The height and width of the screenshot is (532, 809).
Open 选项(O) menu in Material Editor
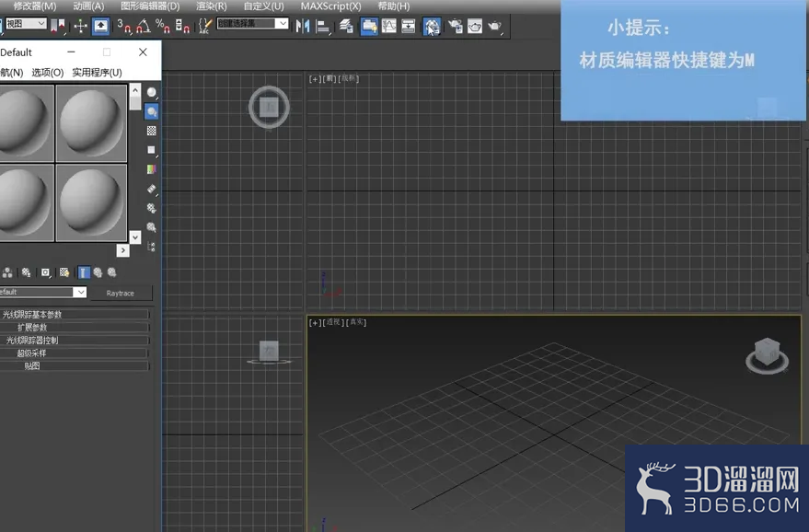point(48,72)
